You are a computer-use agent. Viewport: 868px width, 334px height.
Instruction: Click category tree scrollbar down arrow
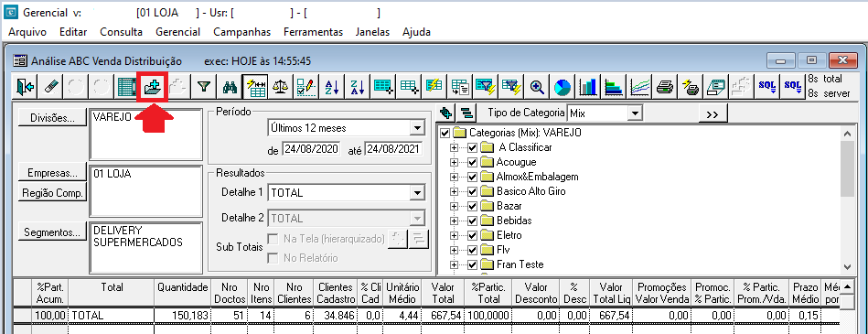(846, 266)
